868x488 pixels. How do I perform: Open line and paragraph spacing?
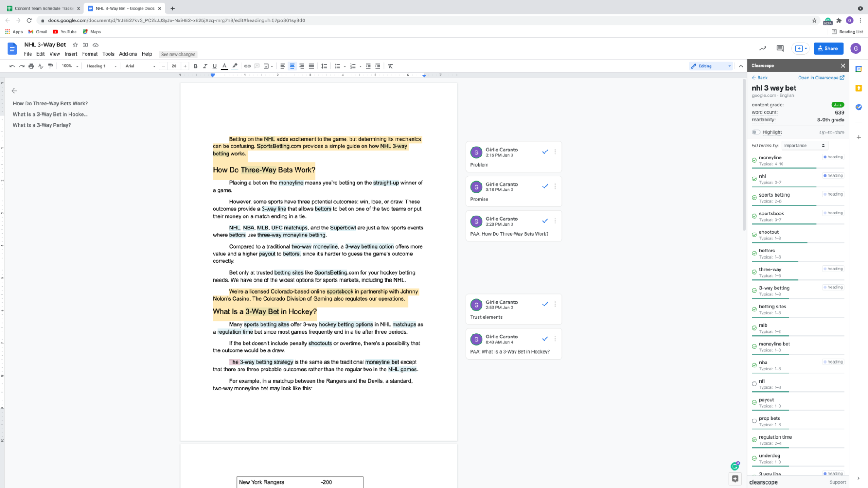[x=324, y=66]
